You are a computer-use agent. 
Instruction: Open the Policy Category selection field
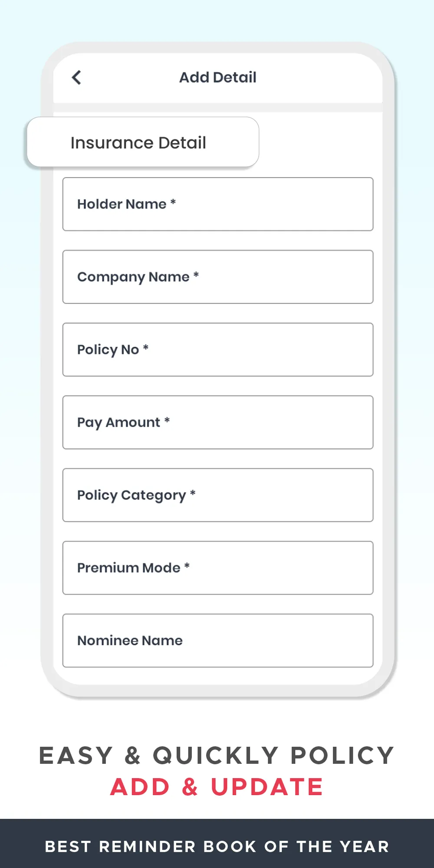coord(218,495)
